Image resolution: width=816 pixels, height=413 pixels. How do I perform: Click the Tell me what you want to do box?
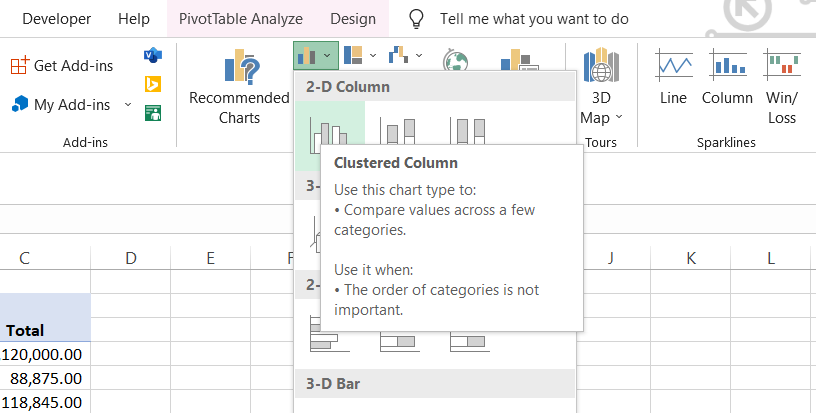click(534, 19)
